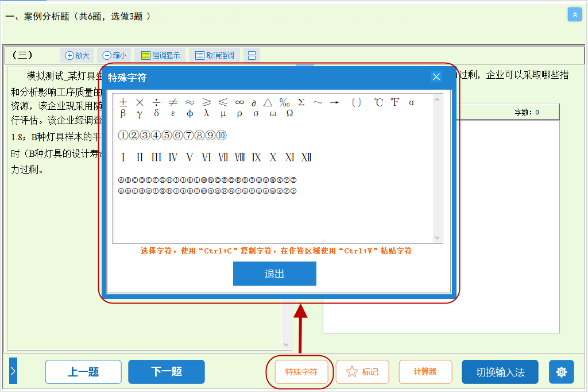Click 退出 to exit special characters dialog
Image resolution: width=588 pixels, height=392 pixels.
(x=274, y=274)
